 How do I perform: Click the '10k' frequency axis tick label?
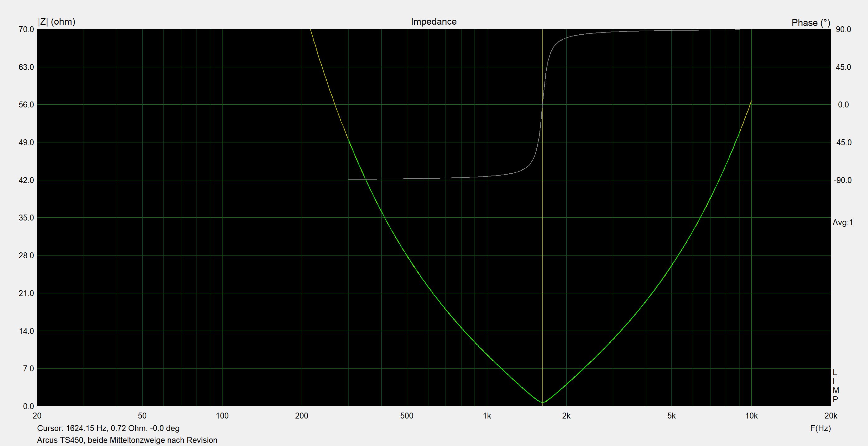coord(751,416)
